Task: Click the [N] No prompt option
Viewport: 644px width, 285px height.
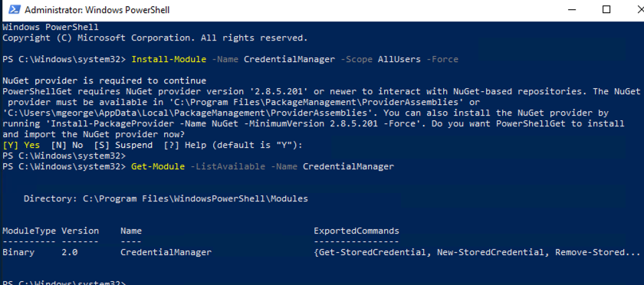Action: pos(67,146)
